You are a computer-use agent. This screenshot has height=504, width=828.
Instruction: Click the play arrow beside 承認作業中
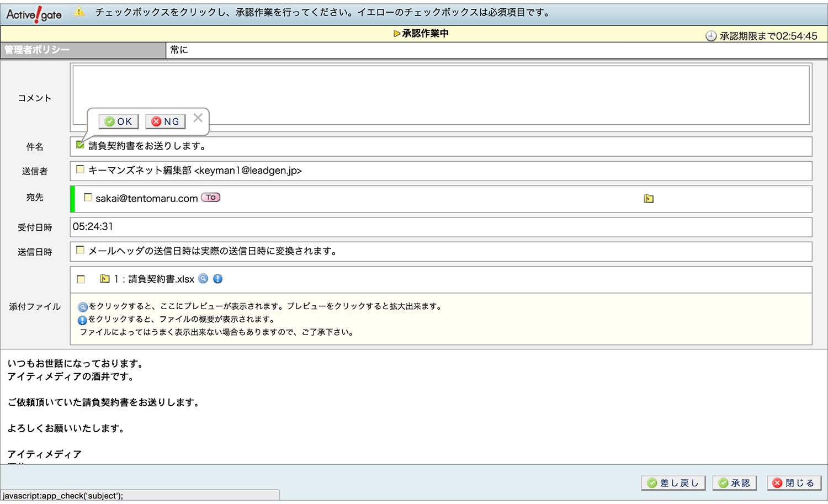click(396, 34)
